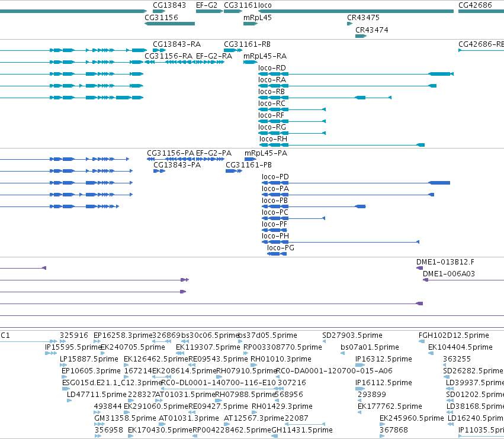Click feature 356958 label

(x=108, y=430)
